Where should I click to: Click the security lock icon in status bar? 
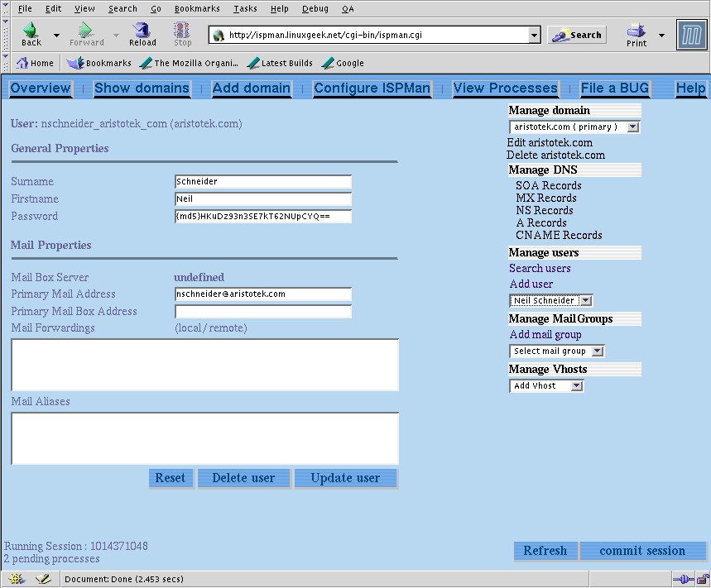click(x=703, y=579)
